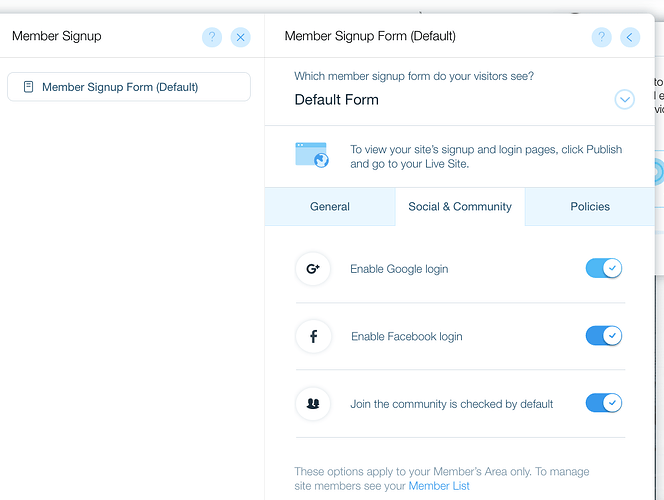
Task: Close the Member Signup panel
Action: tap(241, 37)
